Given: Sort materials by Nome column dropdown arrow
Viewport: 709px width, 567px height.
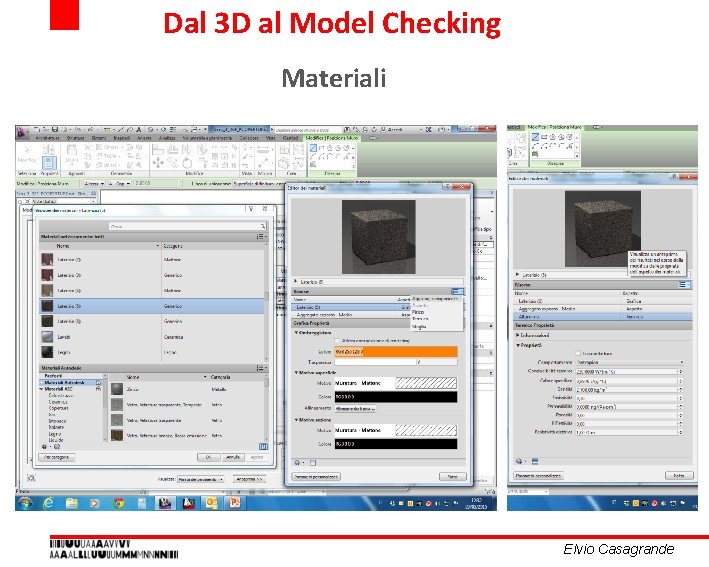Looking at the screenshot, I should [x=157, y=246].
